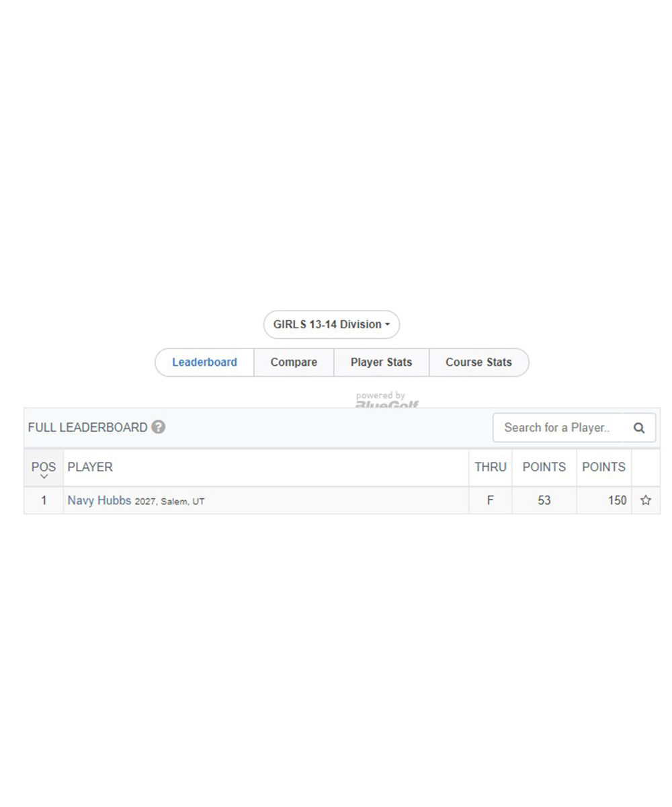Viewport: 672px width, 807px height.
Task: Click the powered by BlueGolf logo
Action: coord(386,401)
